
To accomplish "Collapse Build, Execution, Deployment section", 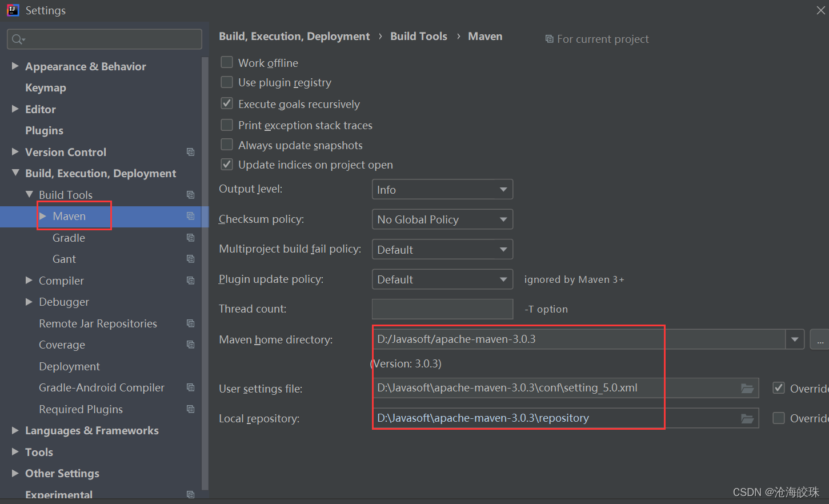I will point(15,173).
